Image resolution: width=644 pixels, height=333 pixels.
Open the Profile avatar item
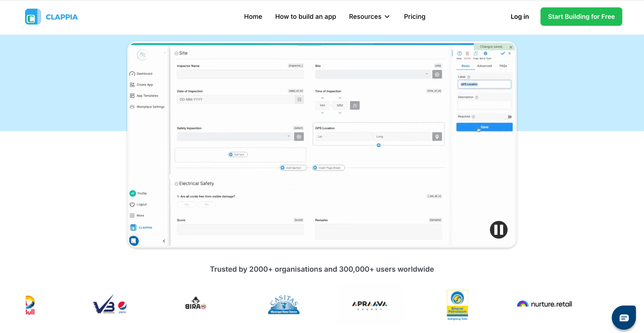(x=138, y=194)
